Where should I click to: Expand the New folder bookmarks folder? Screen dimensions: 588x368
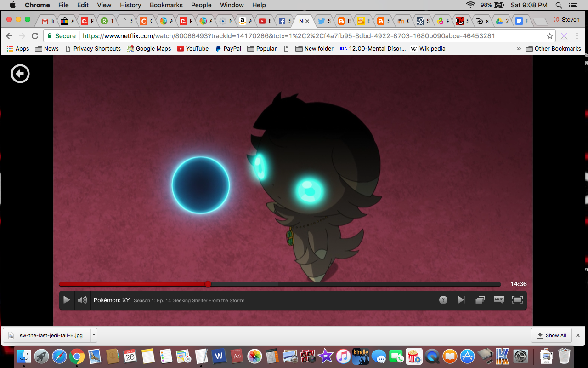[314, 48]
